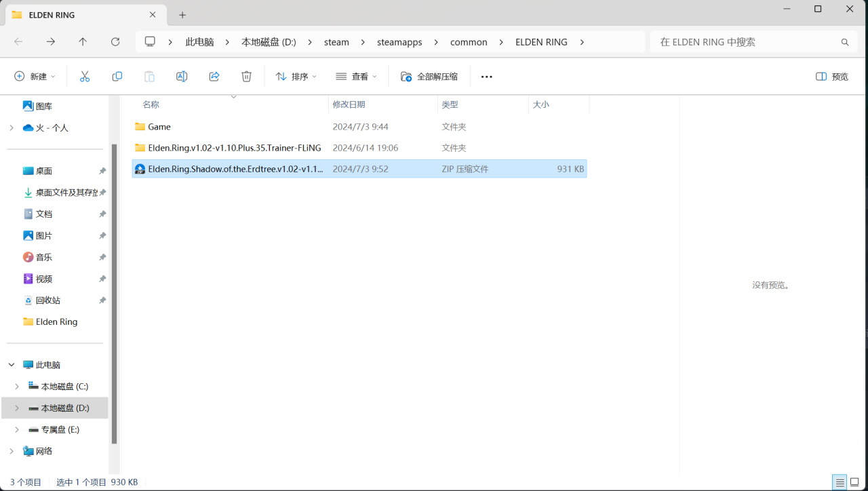Click the 回收站 recycle bin icon in sidebar
Viewport: 868px width, 491px height.
click(28, 300)
